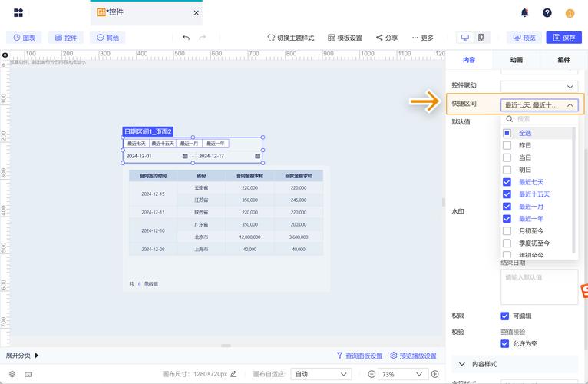This screenshot has width=588, height=384.
Task: Open 模板设置 template settings
Action: 345,38
